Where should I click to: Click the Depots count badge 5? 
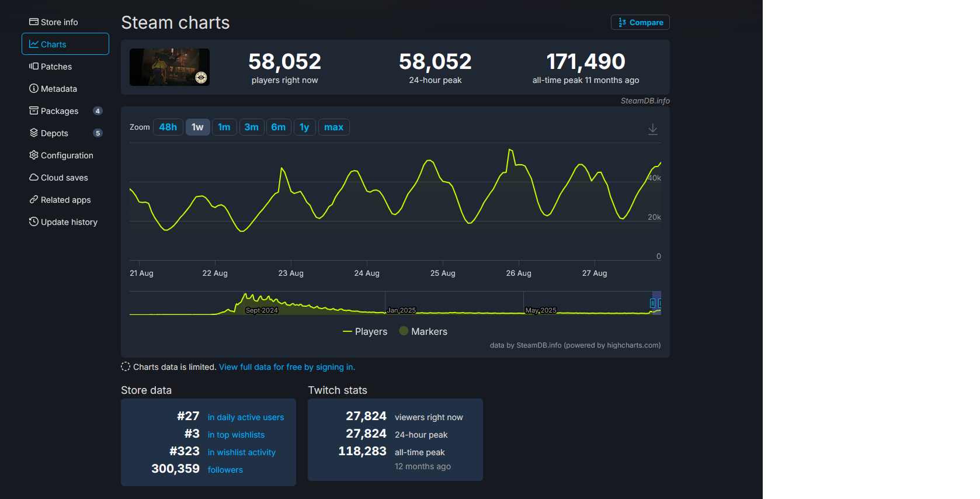pos(98,133)
